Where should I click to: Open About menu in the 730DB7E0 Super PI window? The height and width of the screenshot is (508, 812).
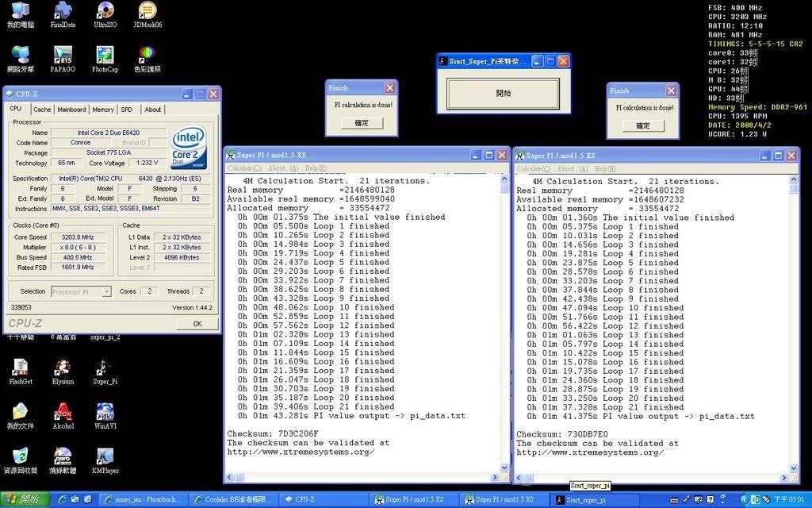click(573, 168)
